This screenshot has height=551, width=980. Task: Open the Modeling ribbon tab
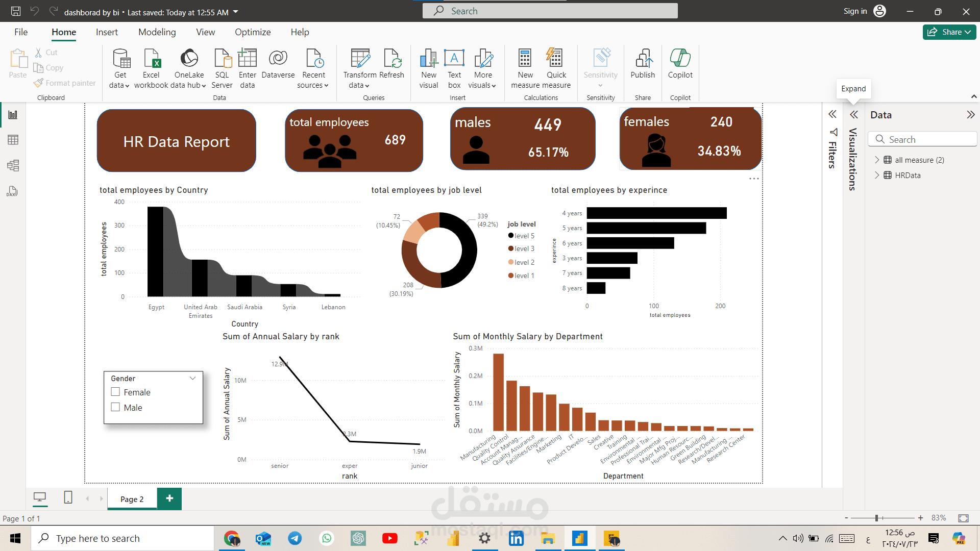tap(157, 32)
